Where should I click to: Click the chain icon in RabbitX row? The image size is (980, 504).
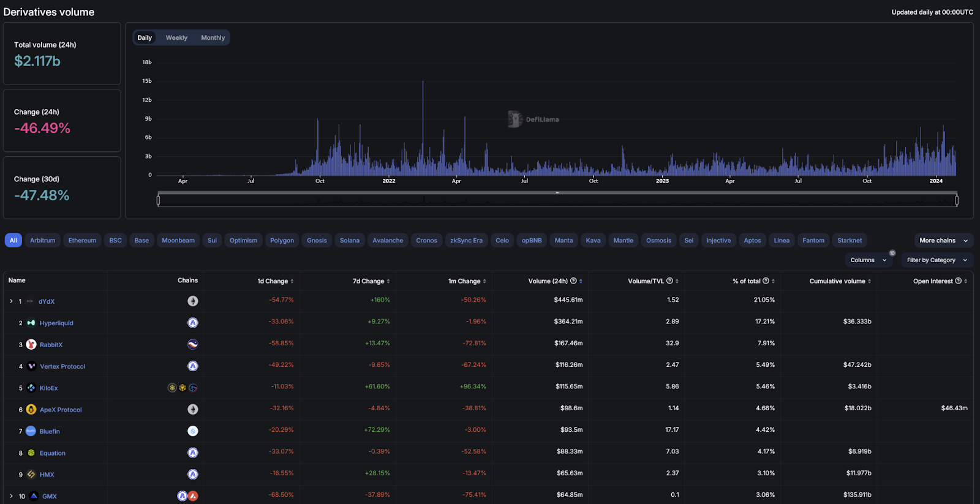[x=193, y=344]
